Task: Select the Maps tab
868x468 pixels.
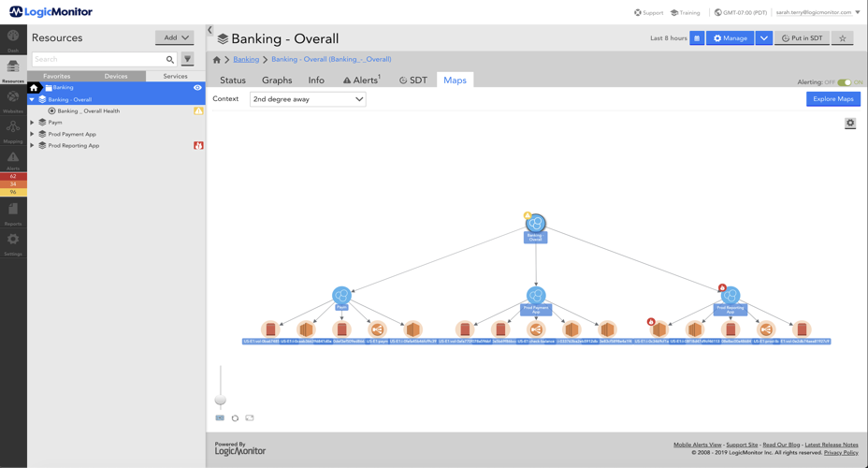Action: (x=455, y=80)
